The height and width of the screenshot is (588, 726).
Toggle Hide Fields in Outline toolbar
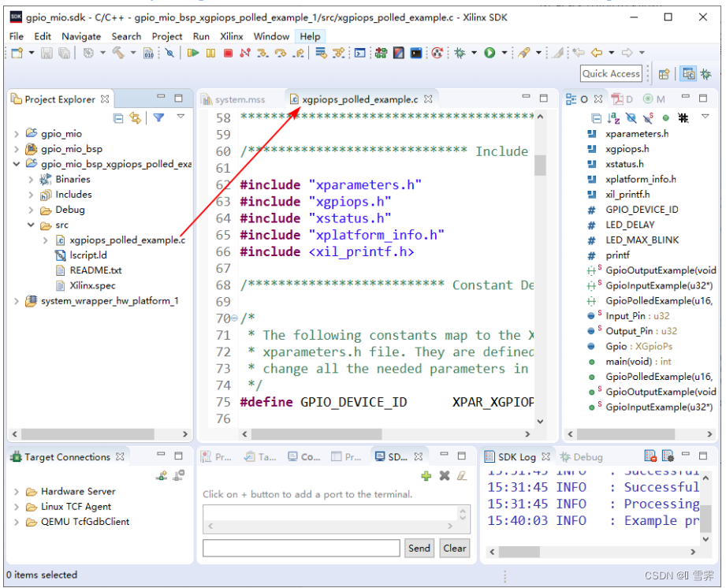pos(631,118)
